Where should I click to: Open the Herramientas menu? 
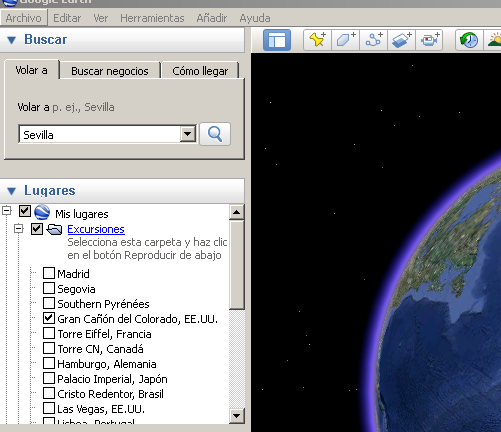click(x=152, y=18)
